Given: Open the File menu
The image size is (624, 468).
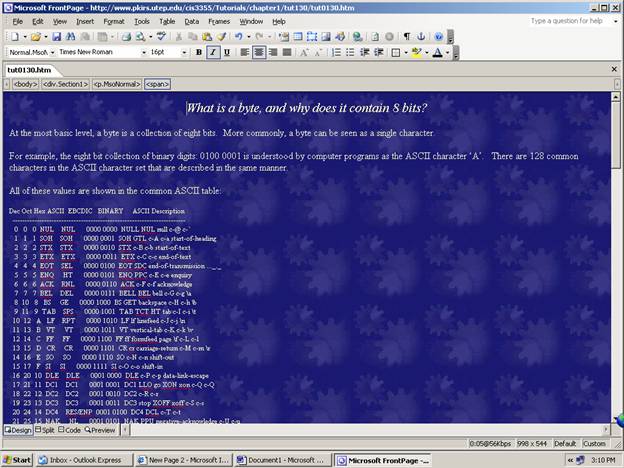Looking at the screenshot, I should tap(18, 21).
